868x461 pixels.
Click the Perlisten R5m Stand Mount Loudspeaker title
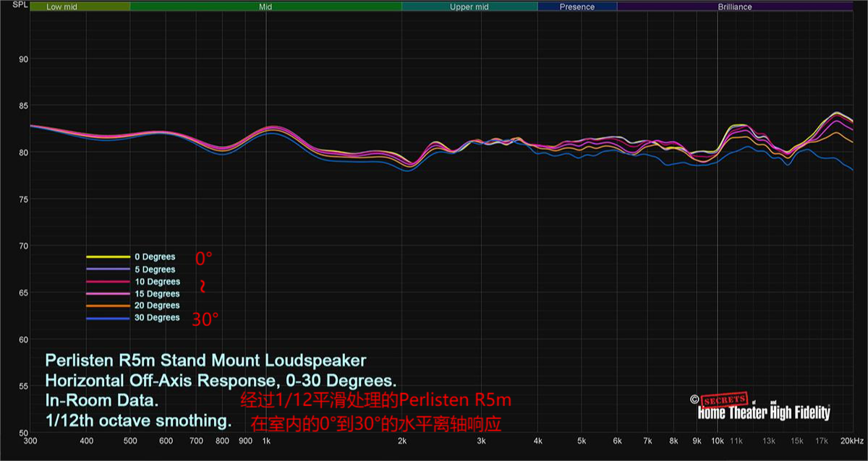[205, 360]
